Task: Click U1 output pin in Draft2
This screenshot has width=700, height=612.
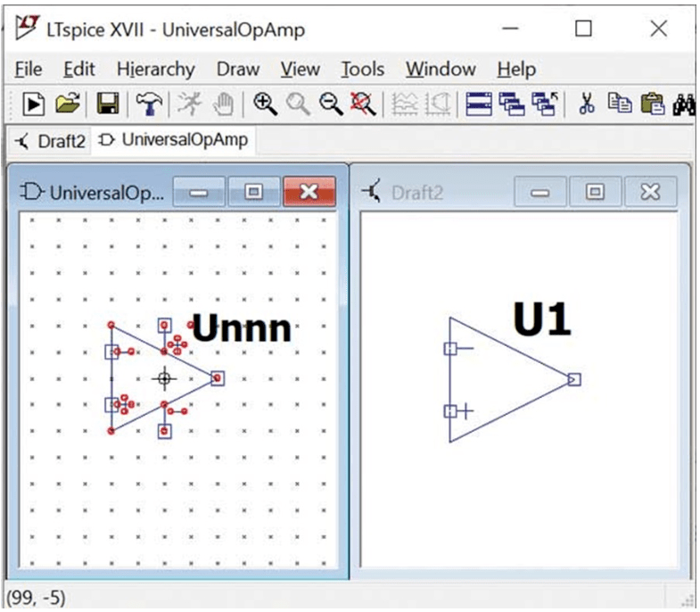Action: [574, 380]
